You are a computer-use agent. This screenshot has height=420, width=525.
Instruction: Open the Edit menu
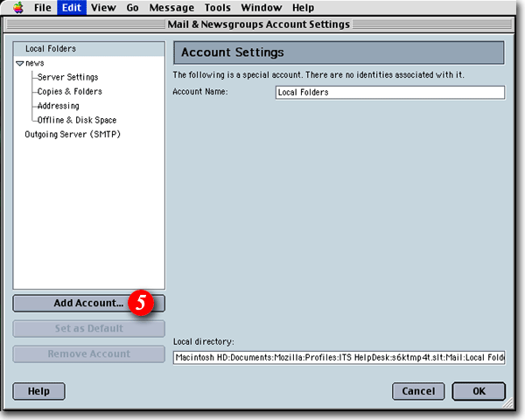click(x=71, y=8)
